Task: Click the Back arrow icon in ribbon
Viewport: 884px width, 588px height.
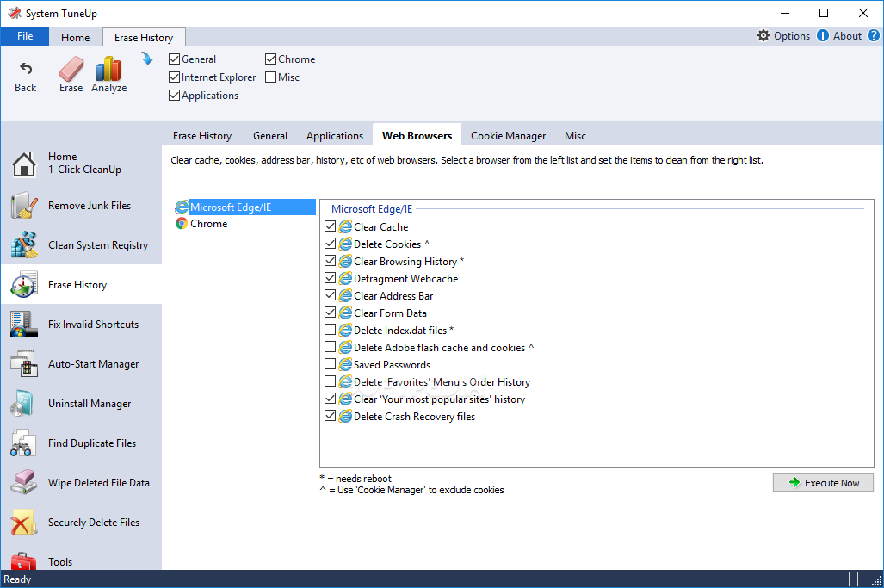Action: pyautogui.click(x=25, y=68)
